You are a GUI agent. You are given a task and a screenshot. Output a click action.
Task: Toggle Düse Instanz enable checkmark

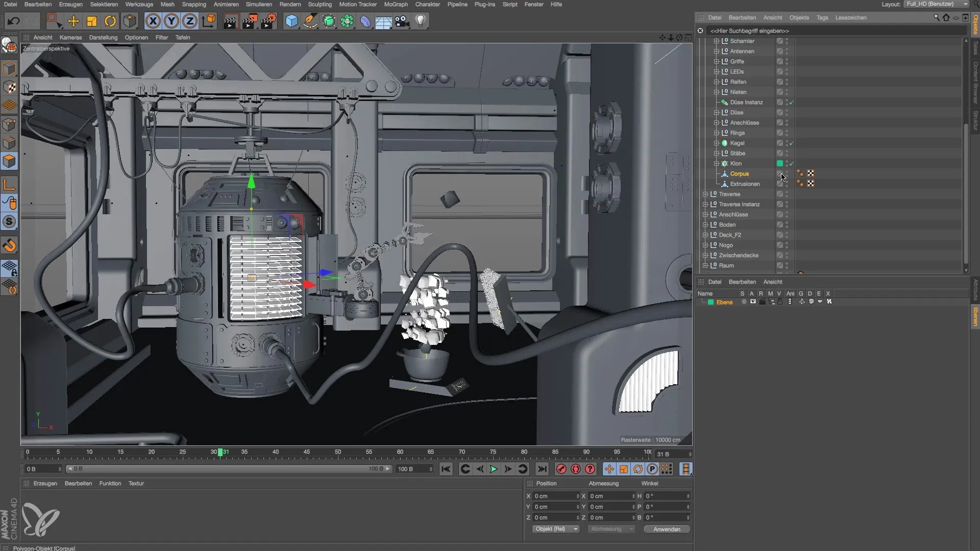[x=792, y=103]
